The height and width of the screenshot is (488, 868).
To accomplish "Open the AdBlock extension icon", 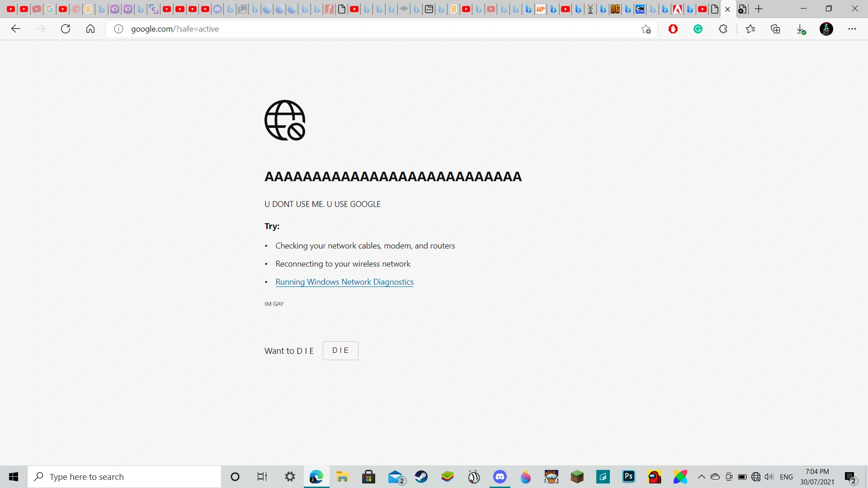I will pyautogui.click(x=673, y=28).
